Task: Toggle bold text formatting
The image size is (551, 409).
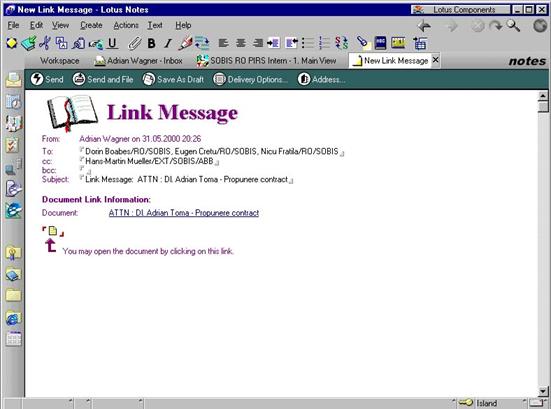Action: (151, 43)
